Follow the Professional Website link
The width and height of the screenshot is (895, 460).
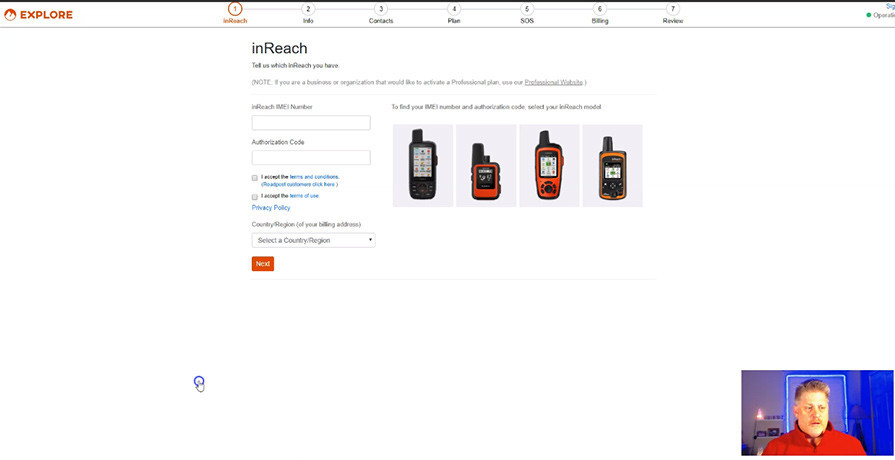(554, 82)
